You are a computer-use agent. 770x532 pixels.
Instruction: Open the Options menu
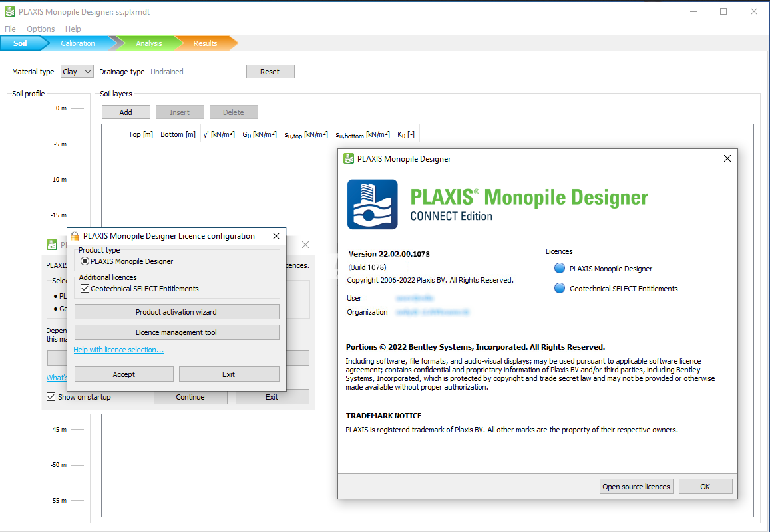(x=41, y=29)
